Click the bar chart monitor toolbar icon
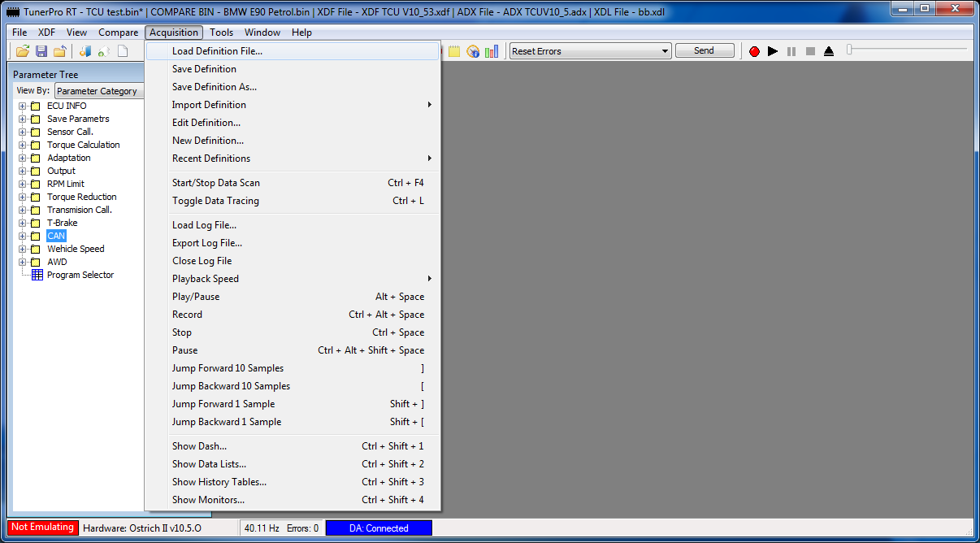This screenshot has height=543, width=980. click(492, 51)
